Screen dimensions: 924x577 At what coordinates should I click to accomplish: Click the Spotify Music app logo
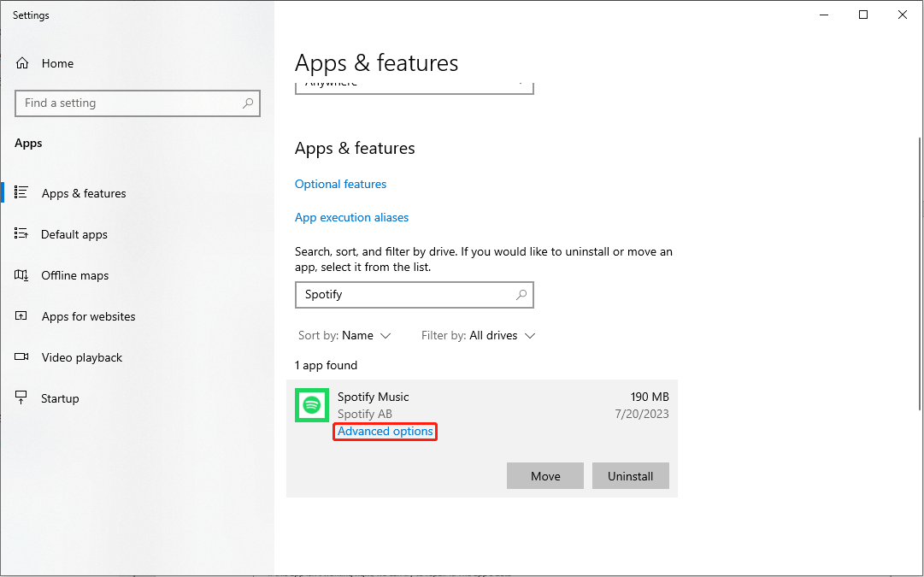point(312,405)
